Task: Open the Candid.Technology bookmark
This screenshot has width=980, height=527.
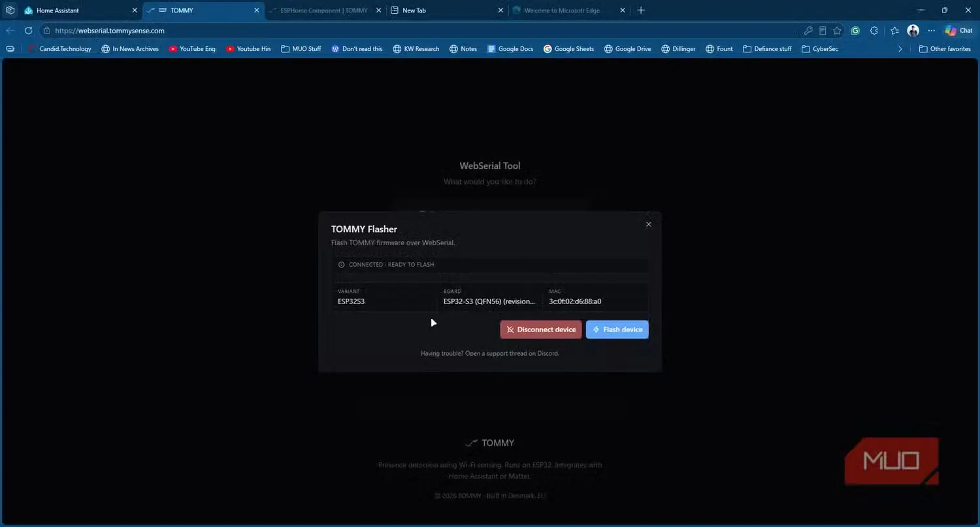Action: click(59, 49)
